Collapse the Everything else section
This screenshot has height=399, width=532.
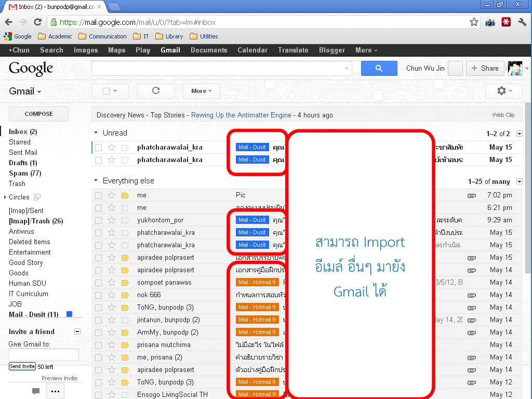click(96, 180)
